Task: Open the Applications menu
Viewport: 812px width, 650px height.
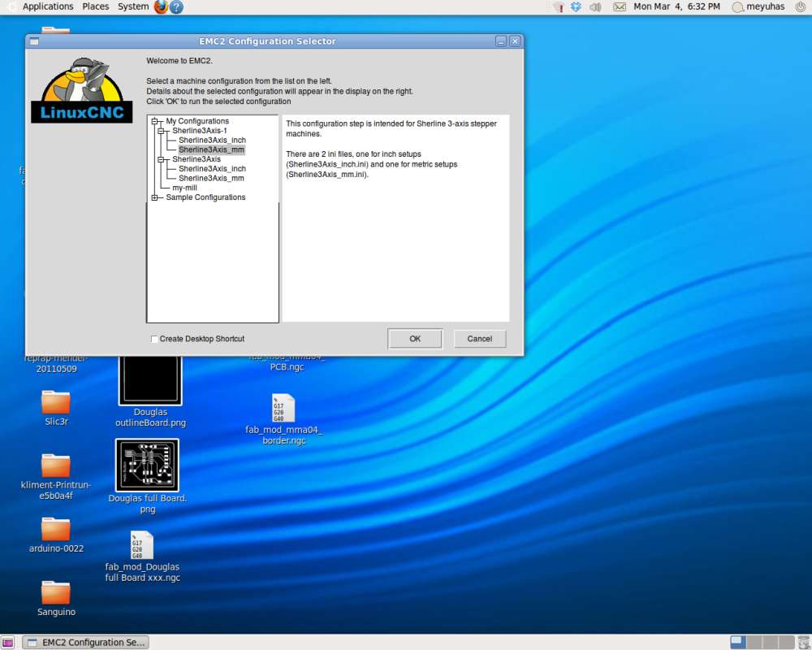Action: tap(48, 6)
